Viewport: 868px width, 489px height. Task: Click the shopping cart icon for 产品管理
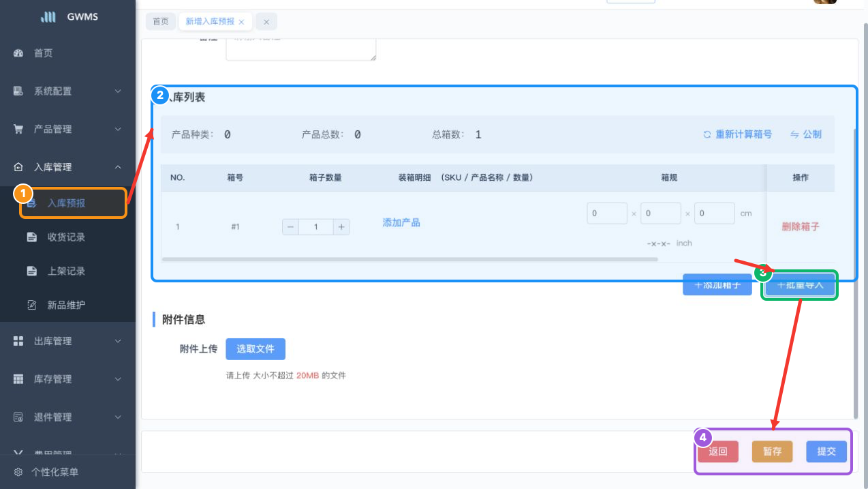click(19, 129)
